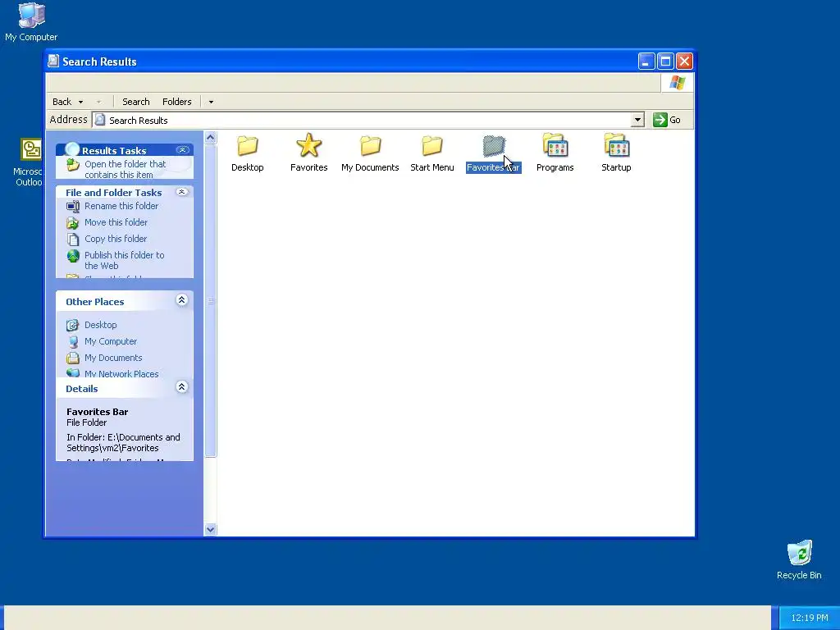Viewport: 840px width, 630px height.
Task: Minimize the Search Results window
Action: [x=646, y=62]
